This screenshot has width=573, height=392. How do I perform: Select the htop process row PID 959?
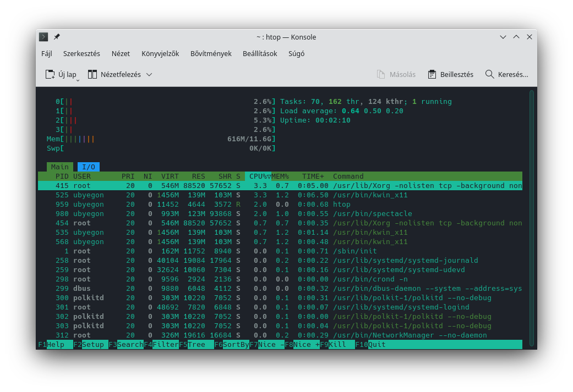[x=280, y=205]
